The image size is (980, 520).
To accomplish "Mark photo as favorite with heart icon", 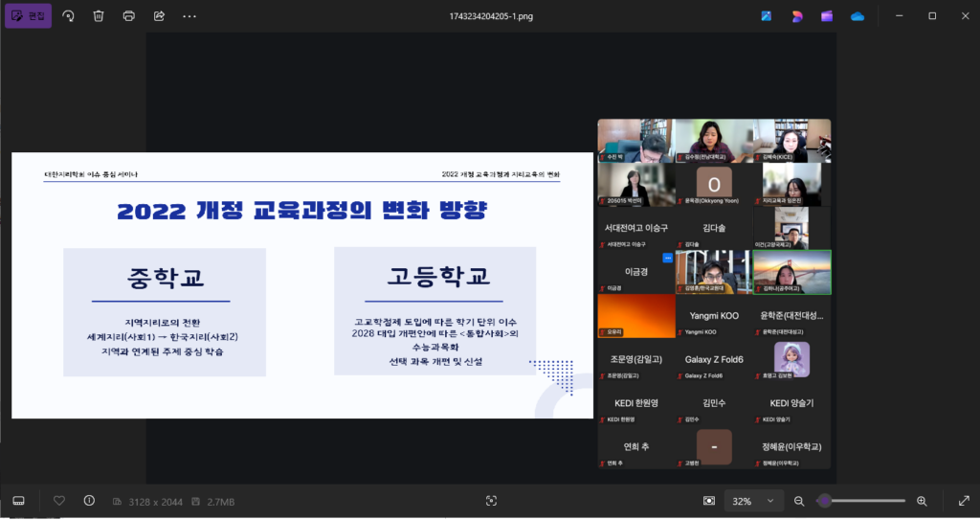I will click(x=59, y=501).
